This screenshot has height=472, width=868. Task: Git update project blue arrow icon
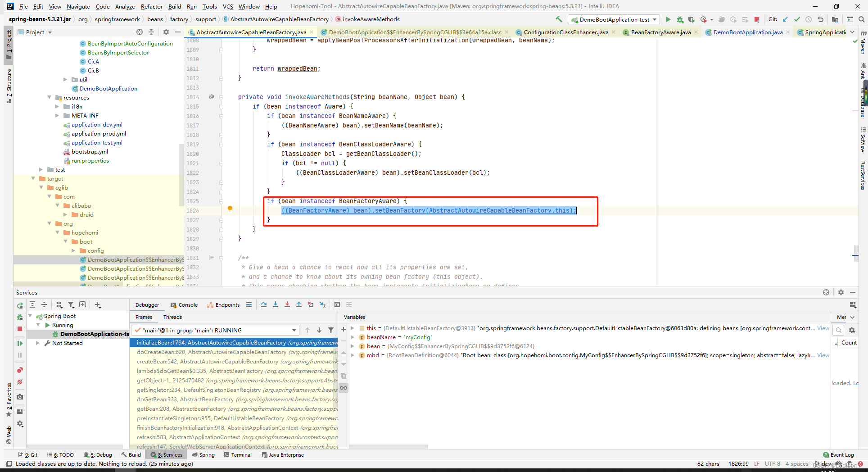(x=786, y=19)
